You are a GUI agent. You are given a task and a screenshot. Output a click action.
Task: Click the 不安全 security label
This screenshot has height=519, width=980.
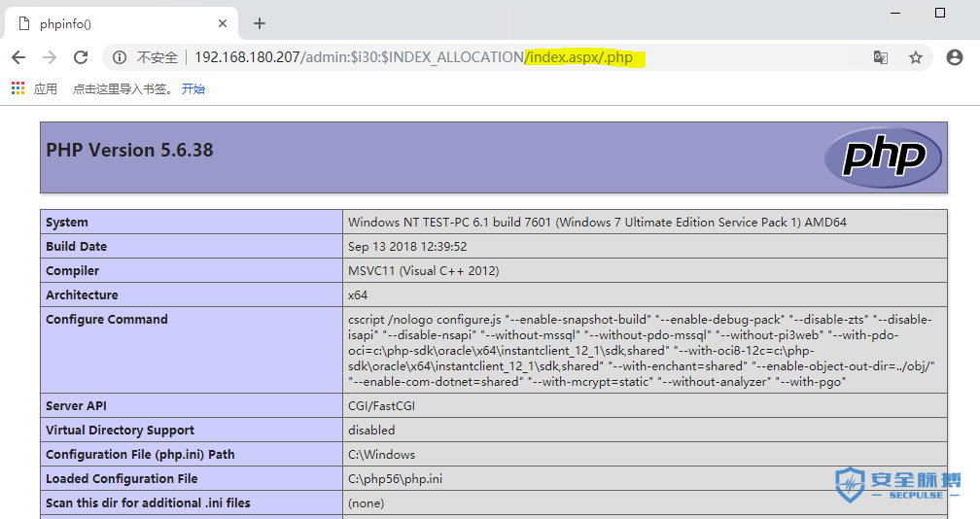(x=157, y=57)
